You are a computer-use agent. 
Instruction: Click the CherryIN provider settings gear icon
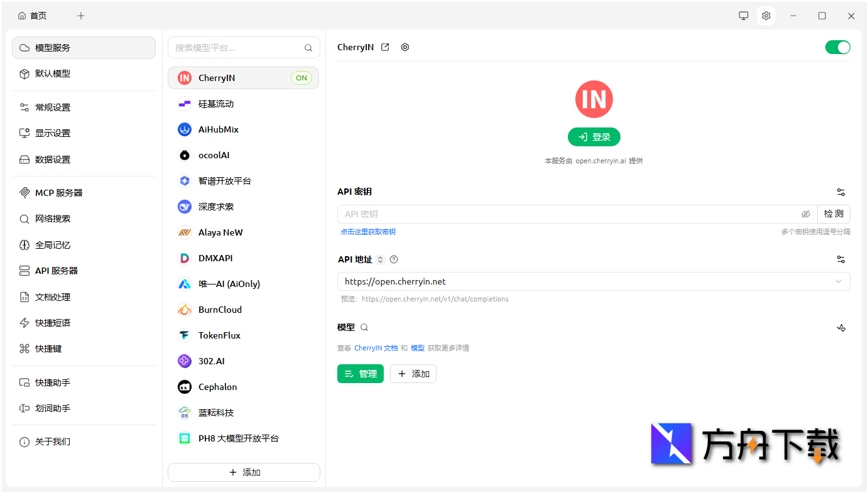(405, 47)
